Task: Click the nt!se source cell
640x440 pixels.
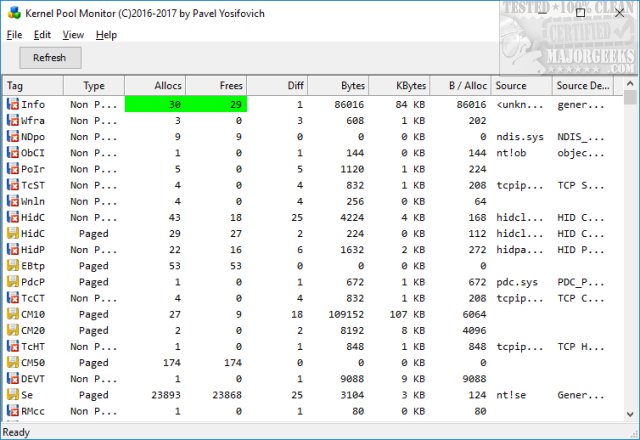Action: [511, 395]
